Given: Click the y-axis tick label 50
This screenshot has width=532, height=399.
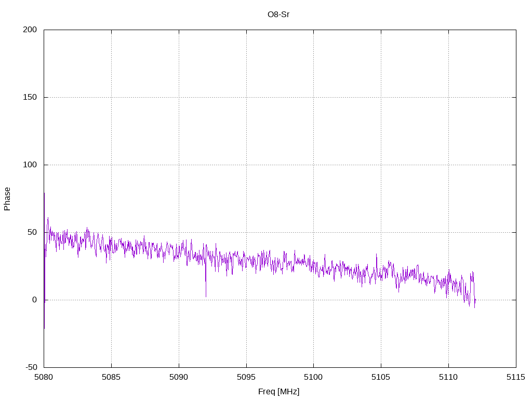Looking at the screenshot, I should coord(32,232).
